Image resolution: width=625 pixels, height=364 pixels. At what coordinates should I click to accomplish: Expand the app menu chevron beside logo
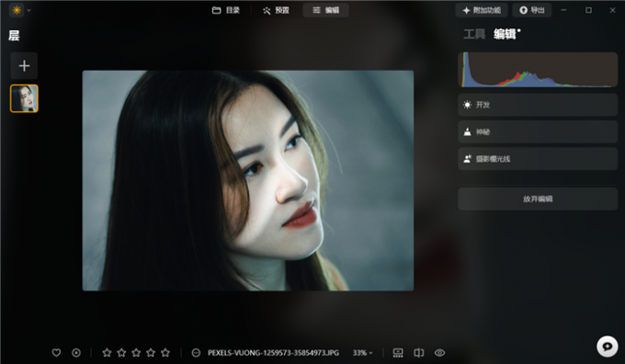coord(28,10)
